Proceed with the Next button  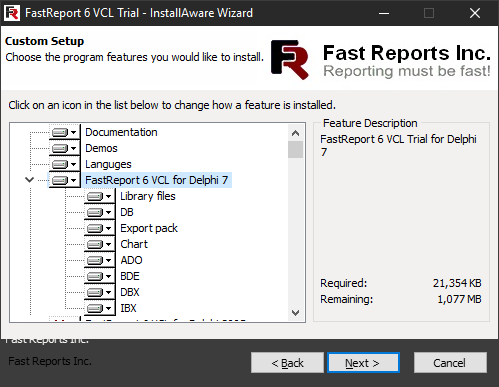[x=363, y=363]
